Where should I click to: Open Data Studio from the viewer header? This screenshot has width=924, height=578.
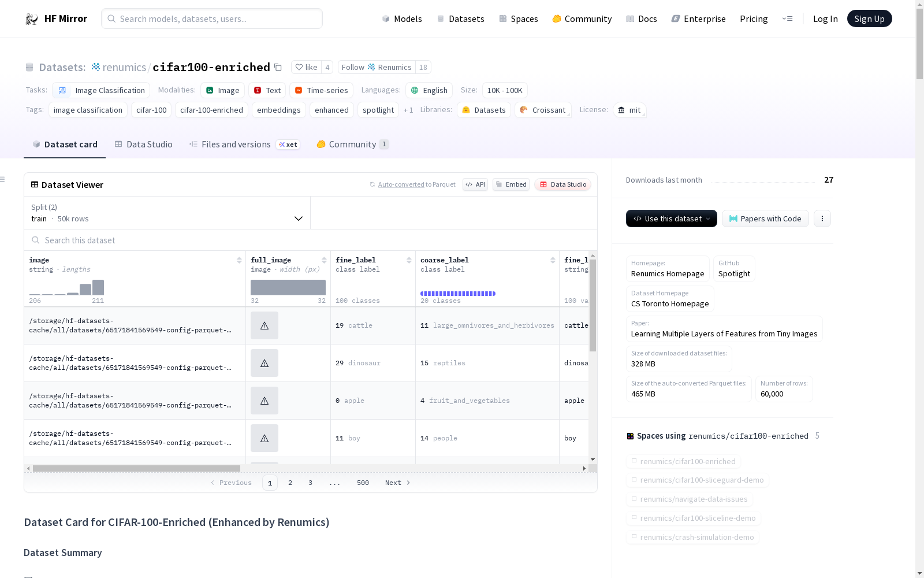pos(563,184)
